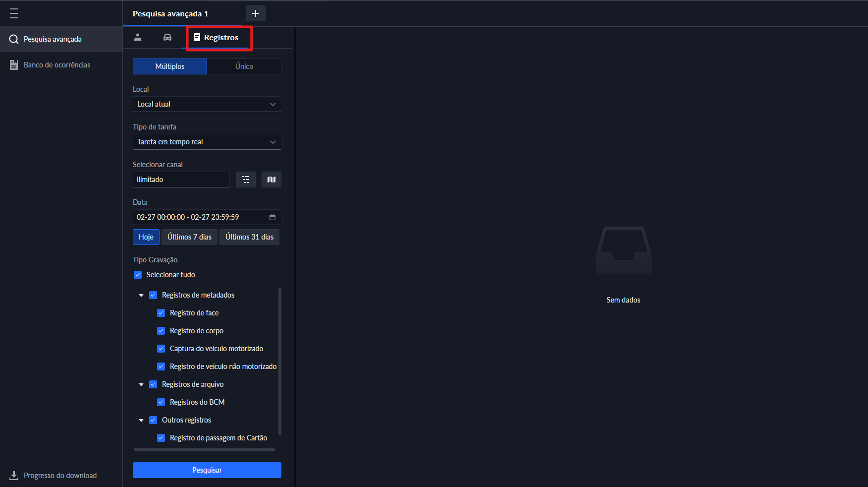Switch to the vehicle search icon tab
This screenshot has width=868, height=487.
click(x=167, y=37)
